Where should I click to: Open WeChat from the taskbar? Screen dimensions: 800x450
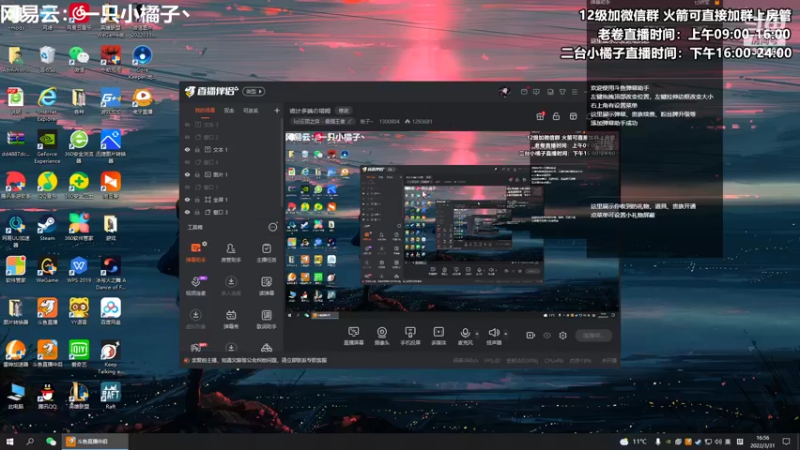pos(51,441)
